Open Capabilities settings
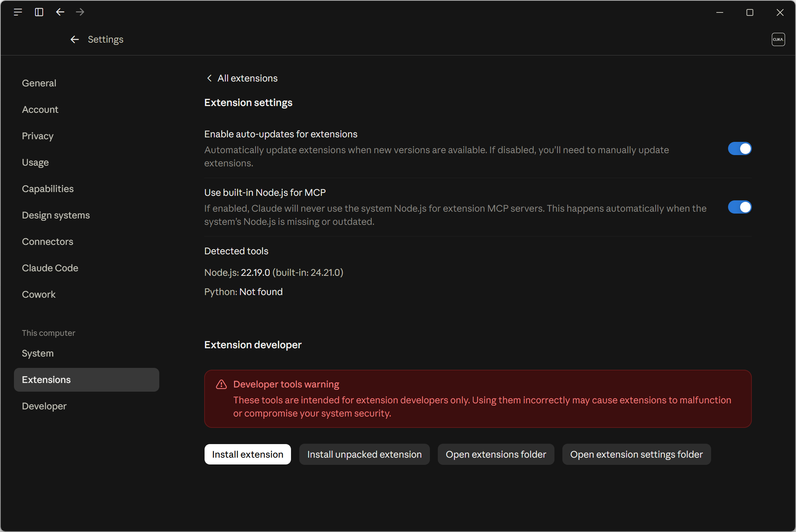 (86, 189)
